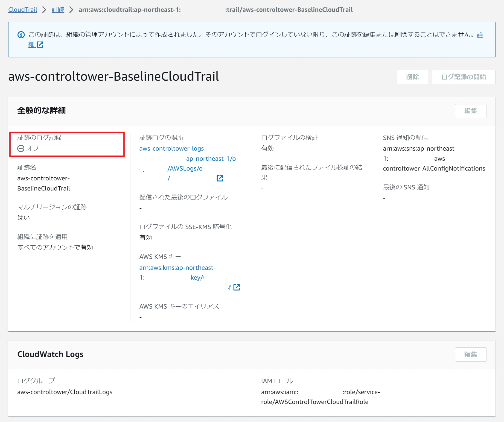504x422 pixels.
Task: Click the ログ記録の開始 button
Action: (x=464, y=77)
